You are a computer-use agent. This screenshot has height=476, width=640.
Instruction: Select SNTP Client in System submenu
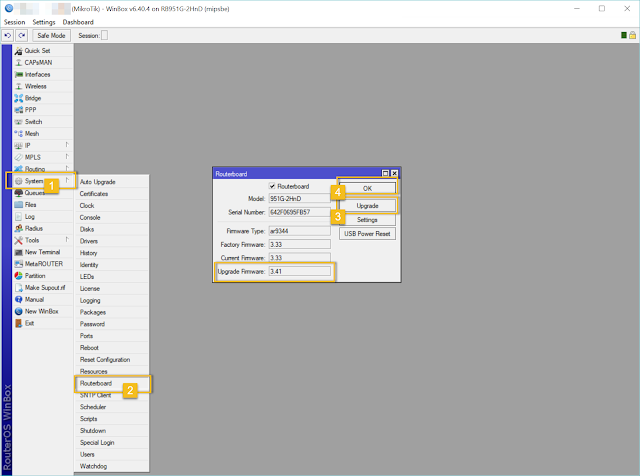click(111, 395)
